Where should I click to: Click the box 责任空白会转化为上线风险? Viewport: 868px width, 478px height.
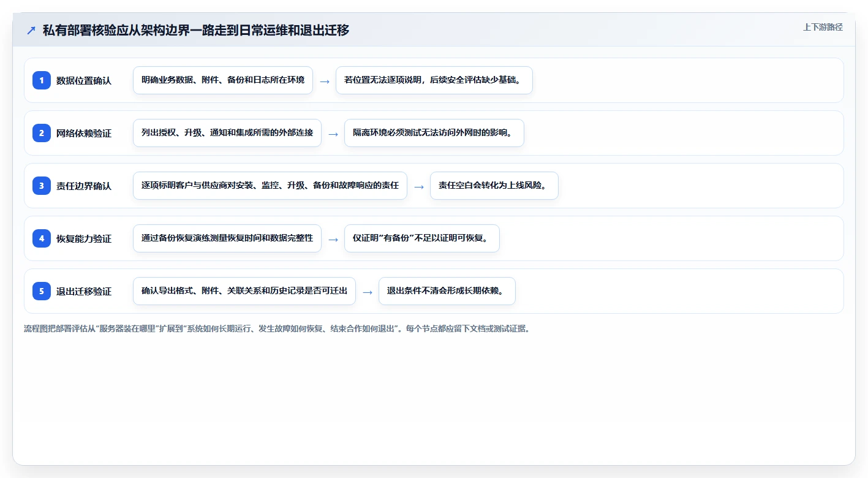(494, 186)
